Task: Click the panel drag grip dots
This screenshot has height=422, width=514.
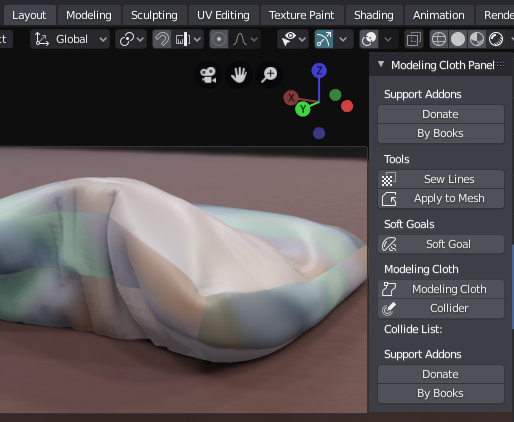Action: coord(500,64)
